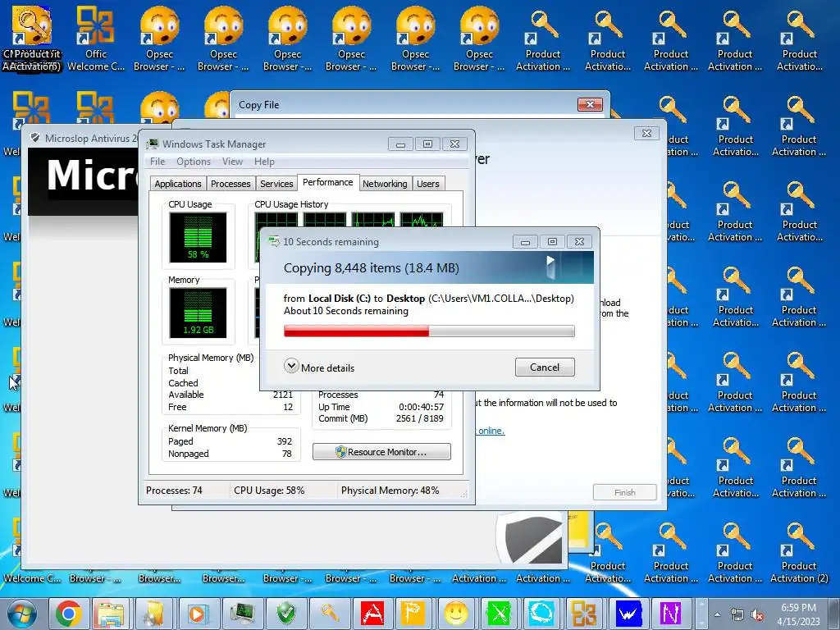Expand More details in copy dialog
Screen dimensions: 840x630
point(319,367)
